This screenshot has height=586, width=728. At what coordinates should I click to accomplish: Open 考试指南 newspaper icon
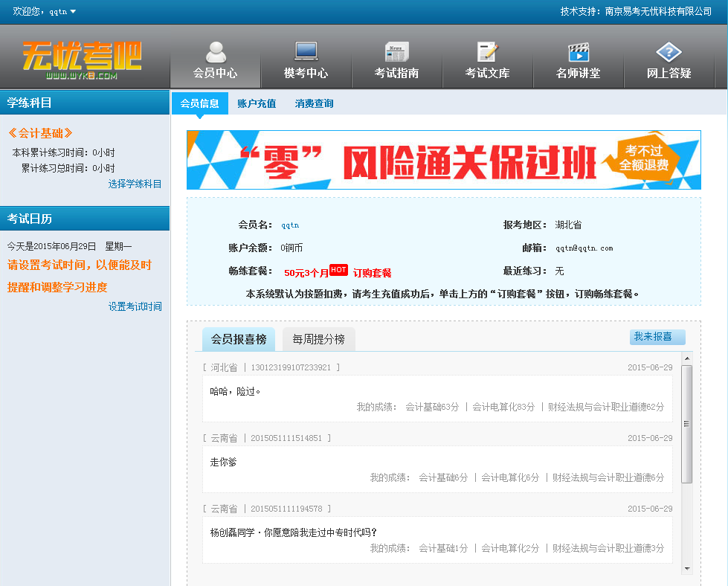tap(396, 51)
